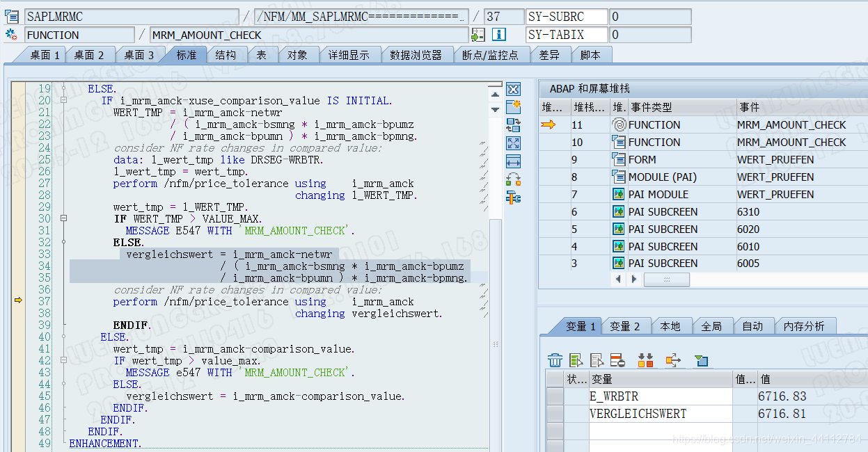Click the grey list icon in variables toolbar
Image resolution: width=868 pixels, height=452 pixels.
pos(597,360)
